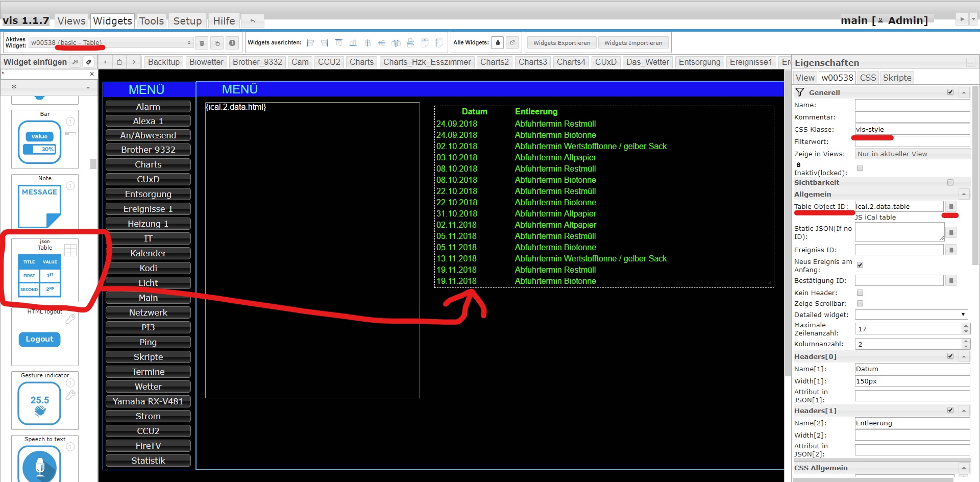
Task: Click the undo arrow button in menu bar
Action: pos(252,20)
